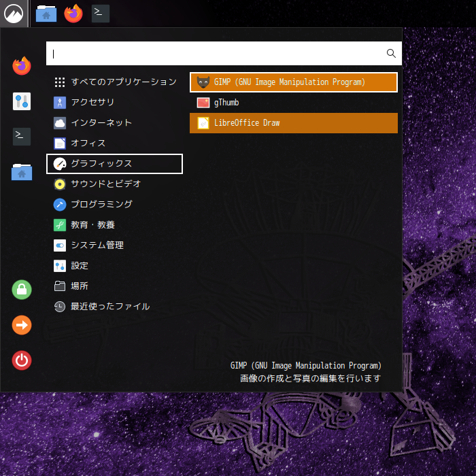
Task: Open the terminal from the menu favorites sidebar
Action: [22, 137]
